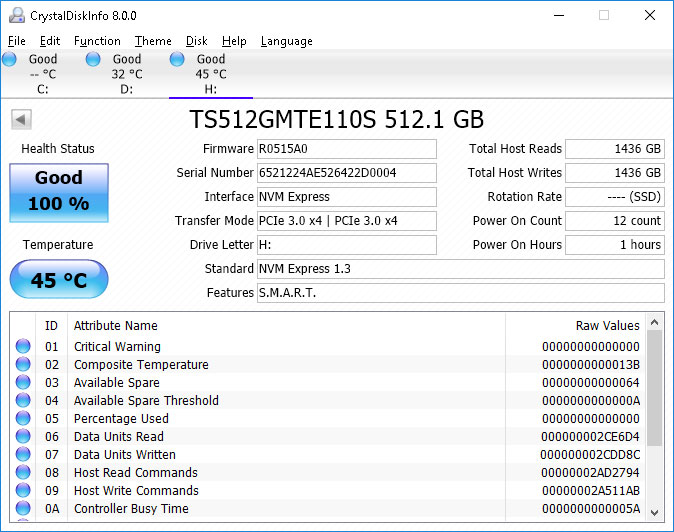674x532 pixels.
Task: Click the scrollbar up arrow in attribute list
Action: [655, 323]
